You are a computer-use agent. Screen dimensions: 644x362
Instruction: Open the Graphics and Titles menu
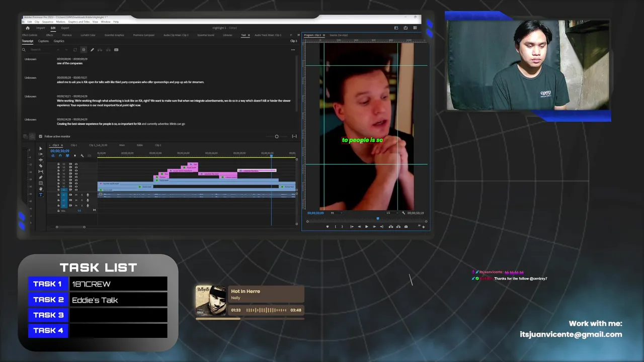tap(79, 22)
